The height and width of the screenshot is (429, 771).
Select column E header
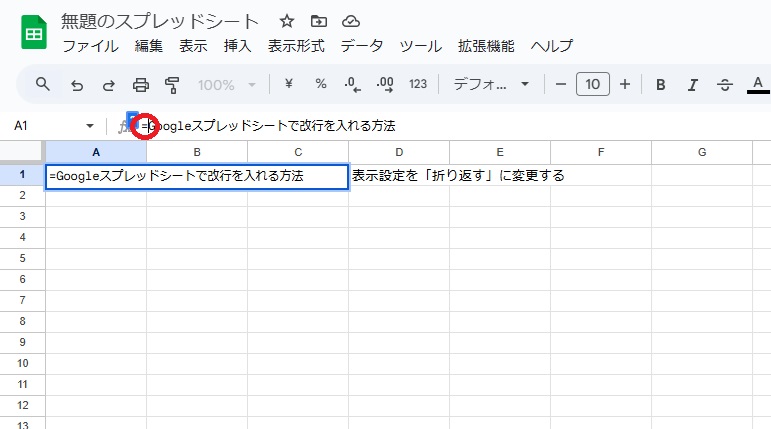tap(500, 153)
